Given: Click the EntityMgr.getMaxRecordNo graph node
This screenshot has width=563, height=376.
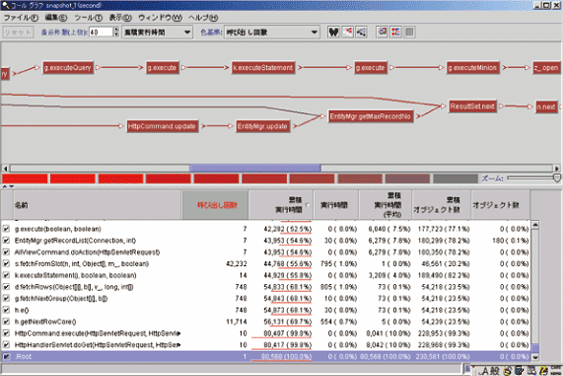Looking at the screenshot, I should click(370, 116).
